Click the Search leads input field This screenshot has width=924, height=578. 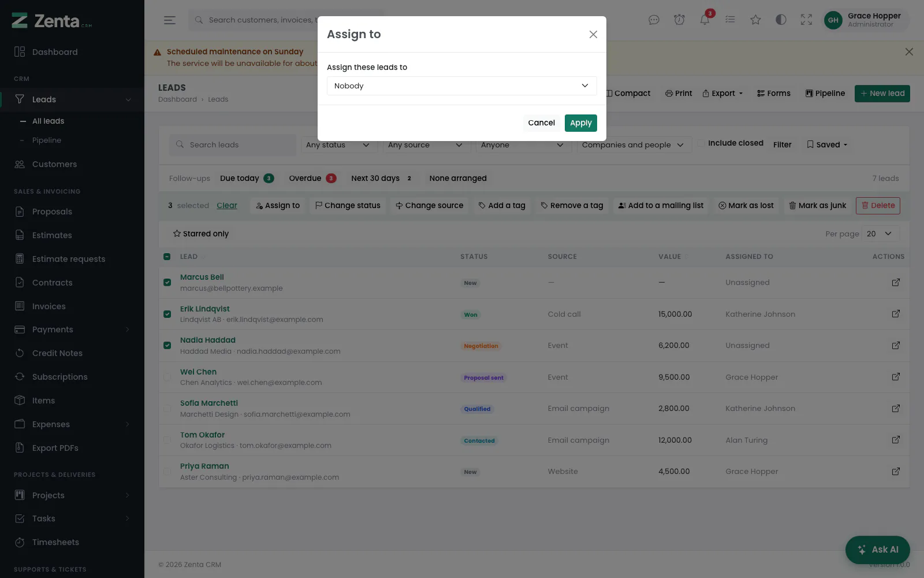[x=233, y=145]
